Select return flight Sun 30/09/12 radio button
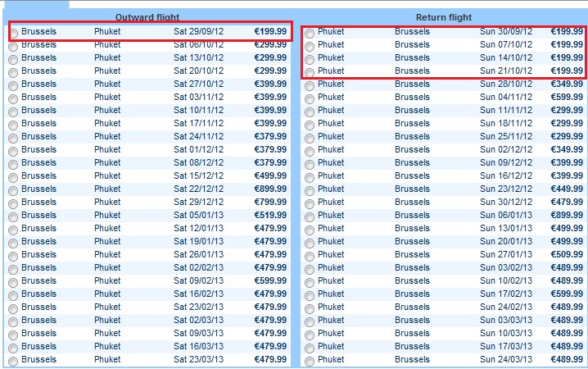Viewport: 588px width, 369px height. click(310, 34)
